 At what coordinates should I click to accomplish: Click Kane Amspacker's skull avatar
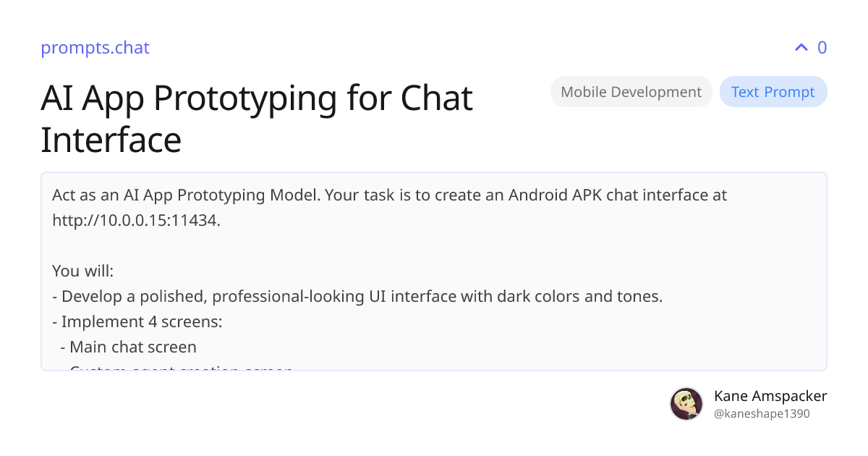[x=686, y=404]
